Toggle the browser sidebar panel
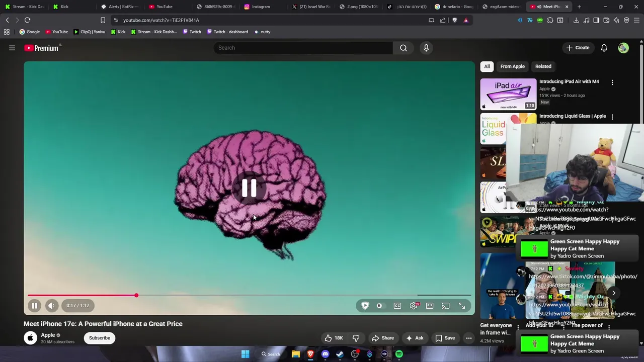The width and height of the screenshot is (644, 362). click(596, 20)
